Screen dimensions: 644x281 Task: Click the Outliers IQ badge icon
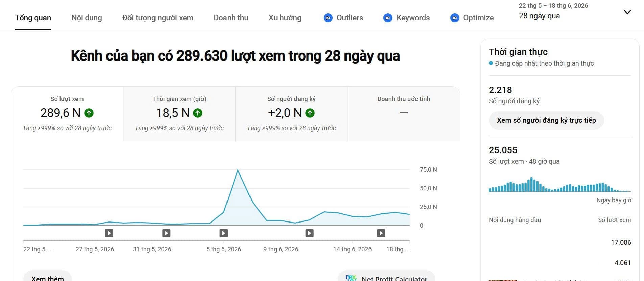click(328, 18)
